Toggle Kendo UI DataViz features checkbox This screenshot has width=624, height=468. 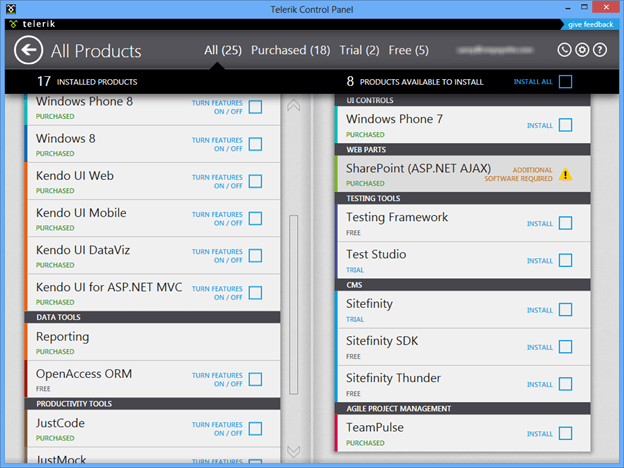tap(255, 255)
